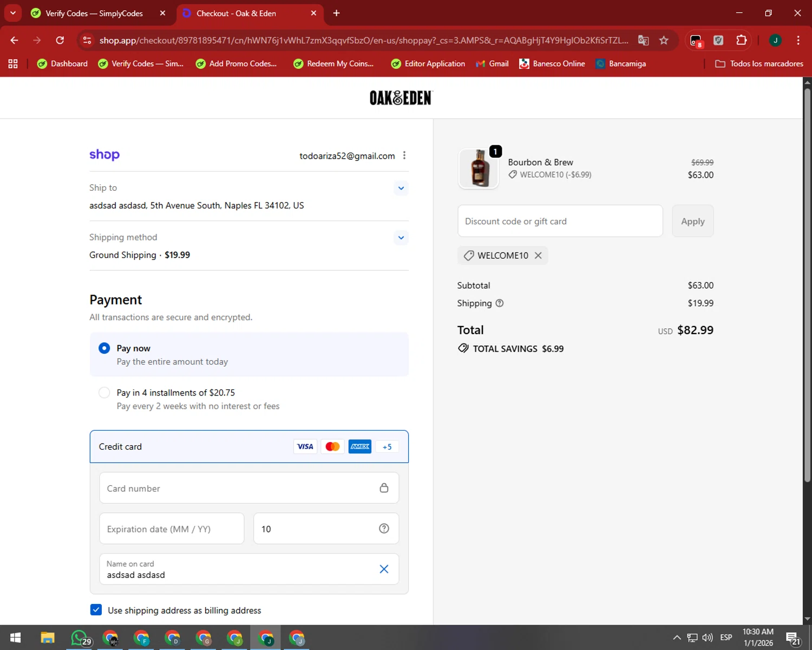Viewport: 812px width, 650px height.
Task: Open the Banesco Online bookmark
Action: pos(552,64)
